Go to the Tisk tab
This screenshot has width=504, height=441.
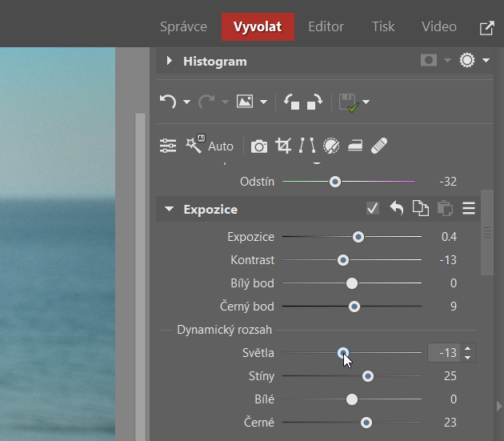click(383, 26)
